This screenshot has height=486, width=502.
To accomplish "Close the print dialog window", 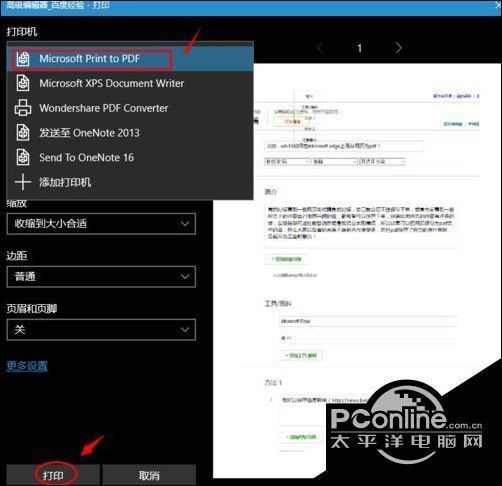I will pos(497,5).
